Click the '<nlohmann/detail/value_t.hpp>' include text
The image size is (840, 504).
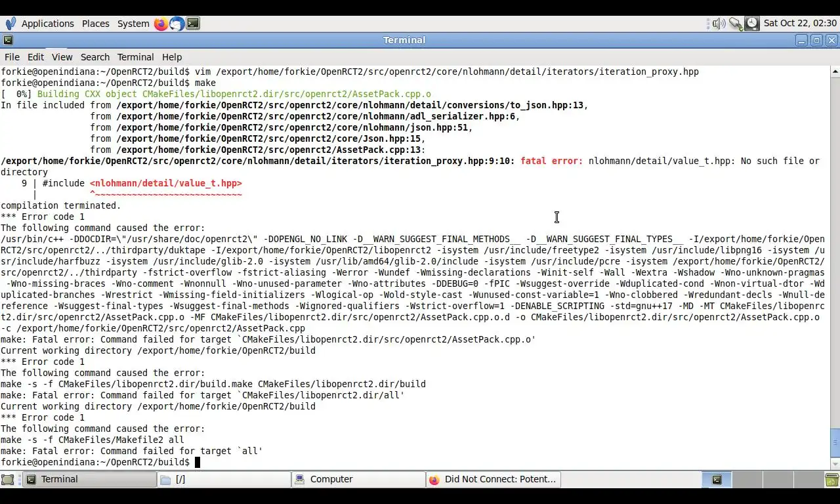166,183
